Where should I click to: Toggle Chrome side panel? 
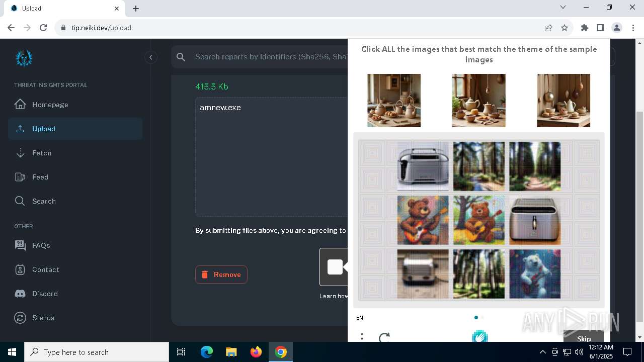click(601, 28)
